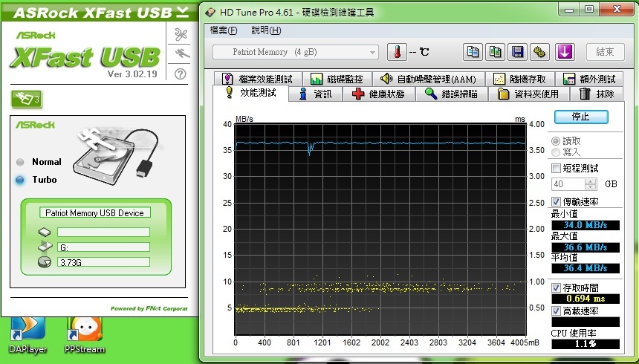Click the copy screenshot icon
Screen dimensions: 639x364
point(495,52)
